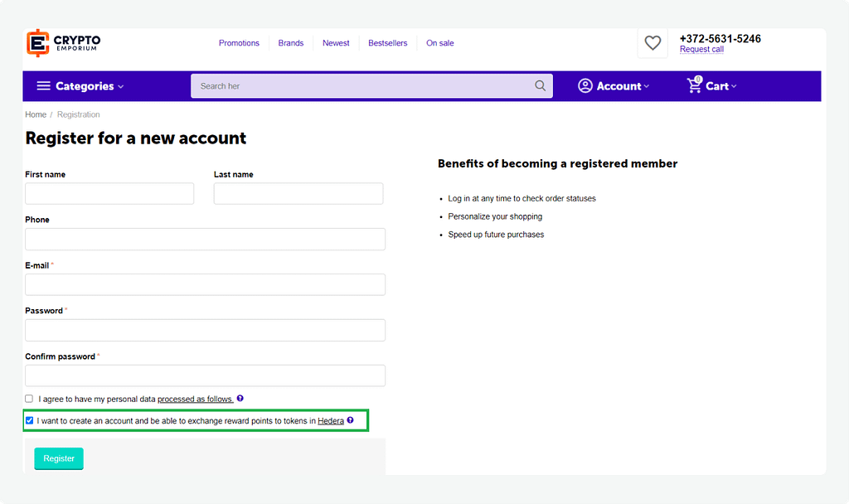Expand the Cart dropdown arrow
The width and height of the screenshot is (849, 504).
coord(734,87)
